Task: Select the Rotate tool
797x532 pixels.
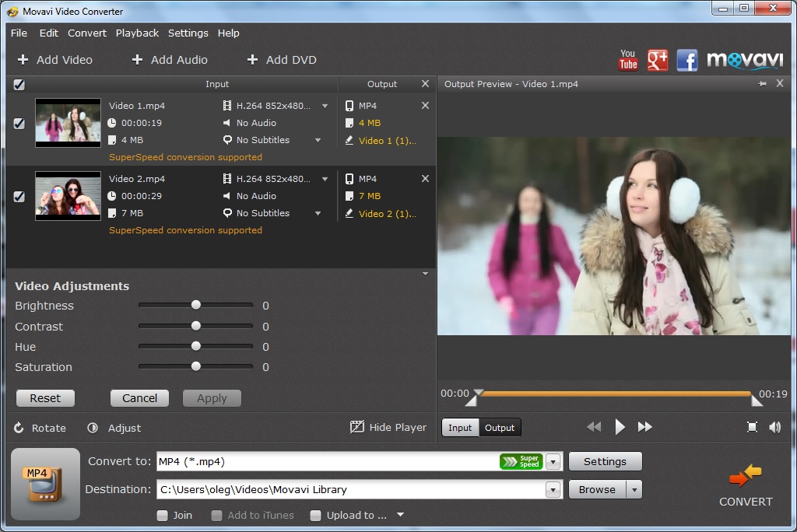Action: 40,427
